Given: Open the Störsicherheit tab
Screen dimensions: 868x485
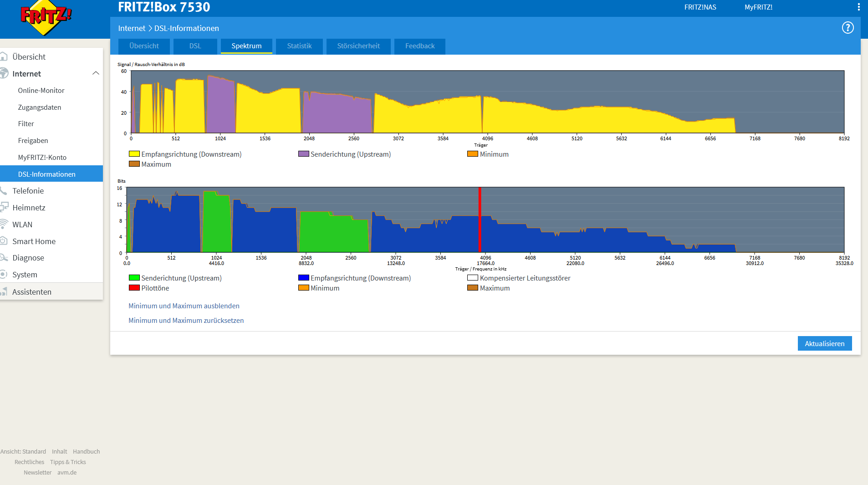Looking at the screenshot, I should [358, 46].
